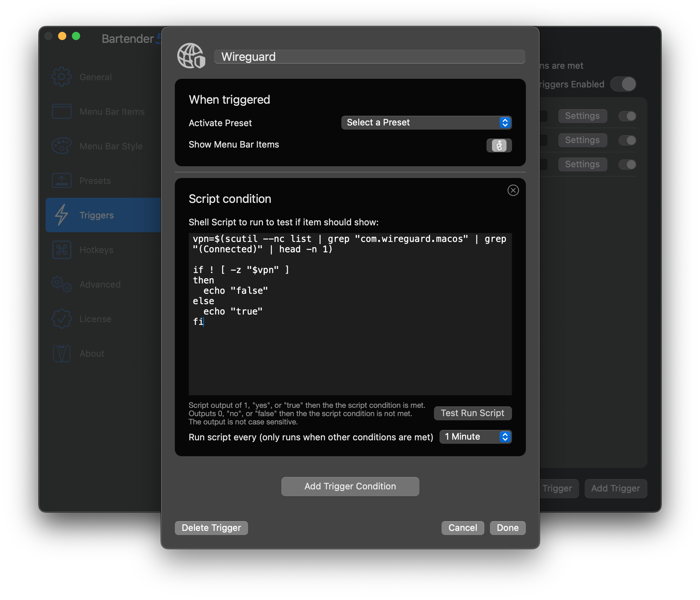Click the Advanced double-gear icon
This screenshot has height=600, width=700.
click(x=62, y=284)
